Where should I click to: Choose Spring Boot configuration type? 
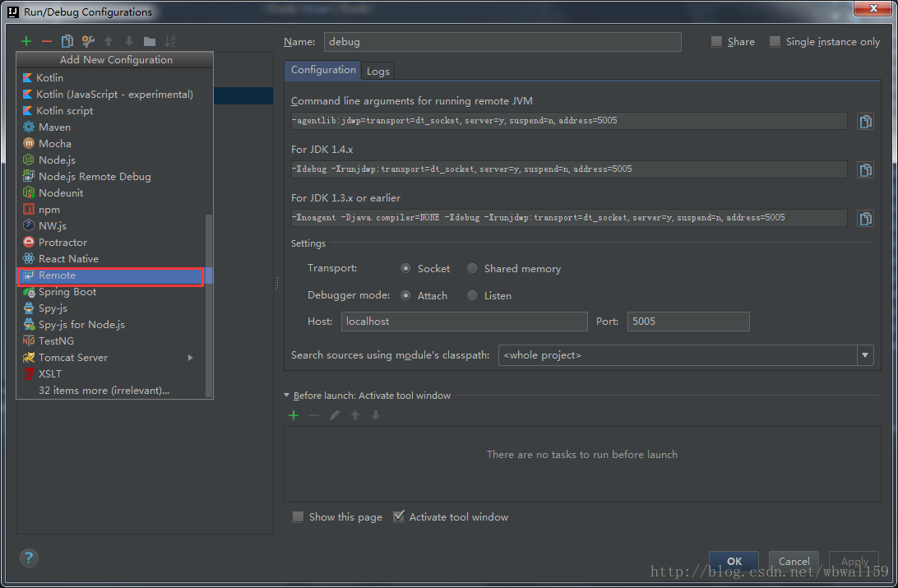(112, 292)
